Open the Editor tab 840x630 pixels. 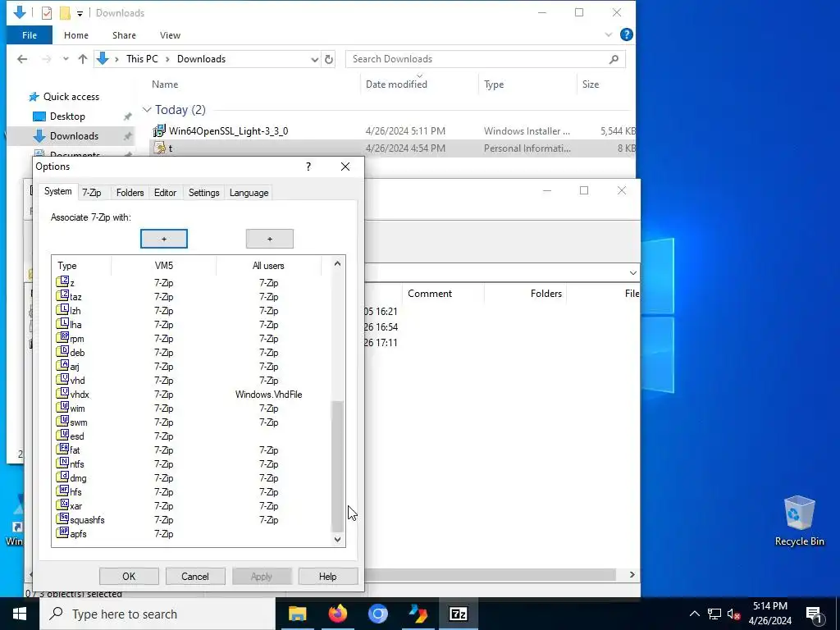(x=165, y=192)
